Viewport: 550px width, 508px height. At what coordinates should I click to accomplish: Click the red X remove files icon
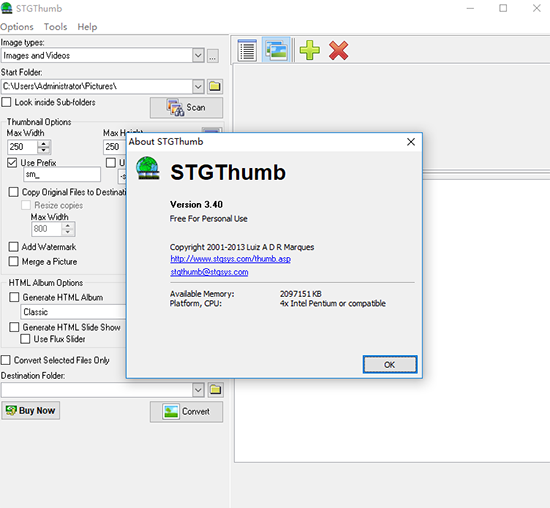[x=338, y=50]
